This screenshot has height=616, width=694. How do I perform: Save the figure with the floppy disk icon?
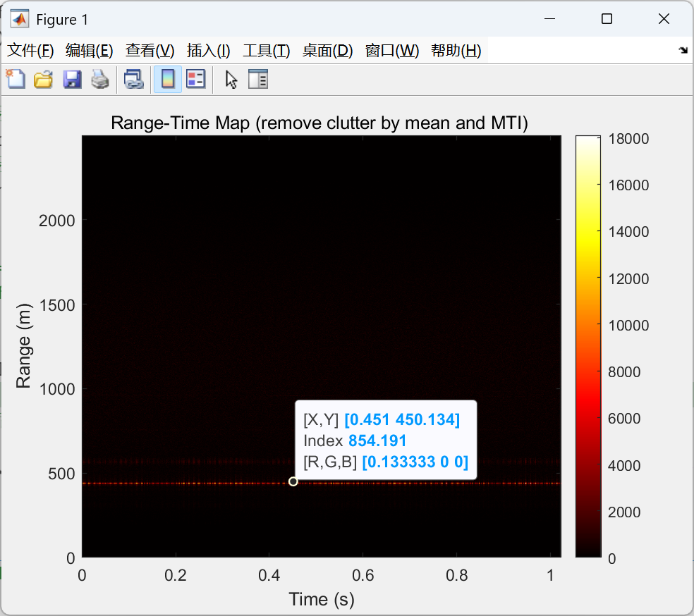(72, 80)
